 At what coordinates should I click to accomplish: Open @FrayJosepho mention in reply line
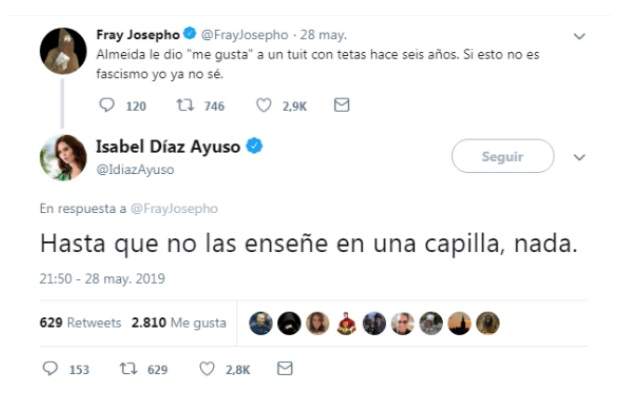tap(174, 209)
